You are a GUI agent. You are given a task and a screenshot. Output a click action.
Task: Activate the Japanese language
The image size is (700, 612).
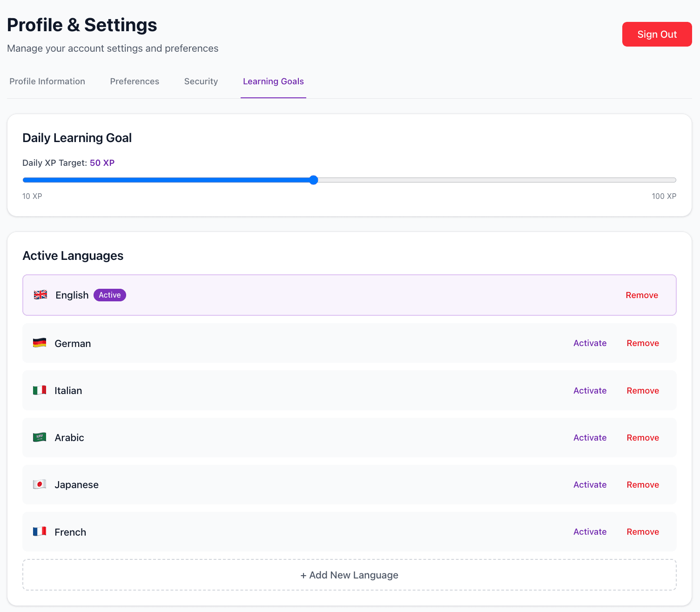(x=590, y=484)
